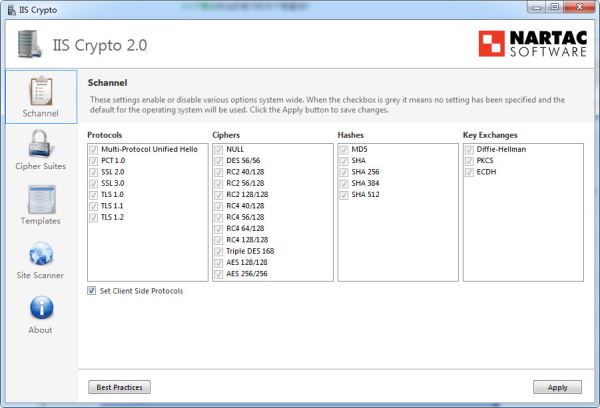The image size is (600, 408).
Task: Open the Cipher Suites padlock icon
Action: 40,144
